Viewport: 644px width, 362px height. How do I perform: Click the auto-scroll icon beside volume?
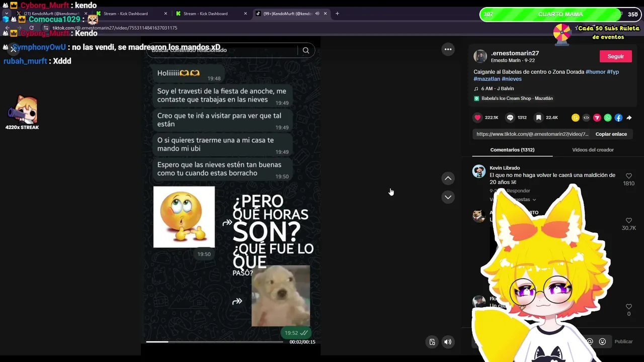tap(432, 342)
